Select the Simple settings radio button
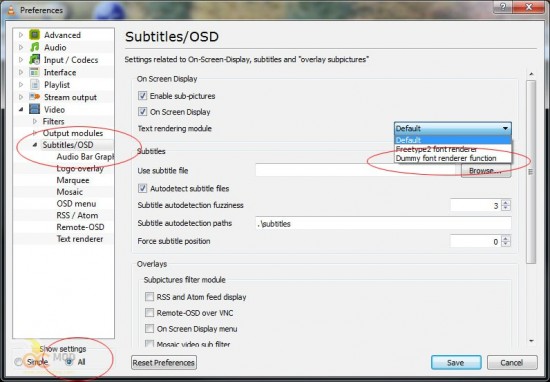Screen dimensions: 550x382 click(18, 362)
